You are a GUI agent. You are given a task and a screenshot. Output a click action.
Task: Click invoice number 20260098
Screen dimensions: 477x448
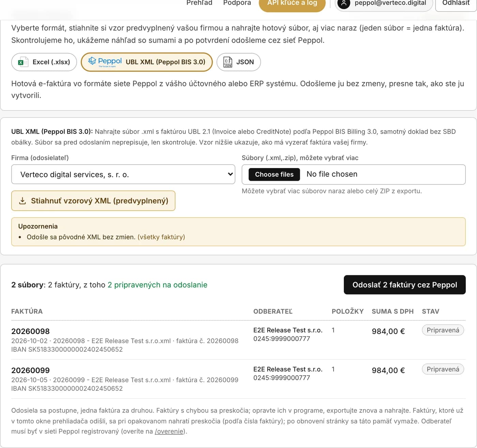[30, 331]
